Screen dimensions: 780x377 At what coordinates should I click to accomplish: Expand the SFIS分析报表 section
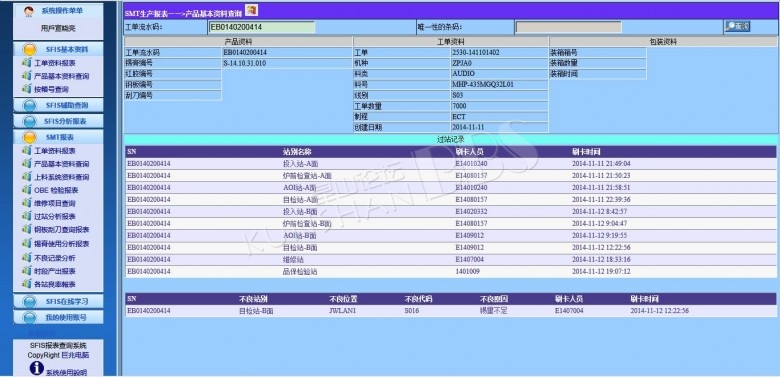58,121
